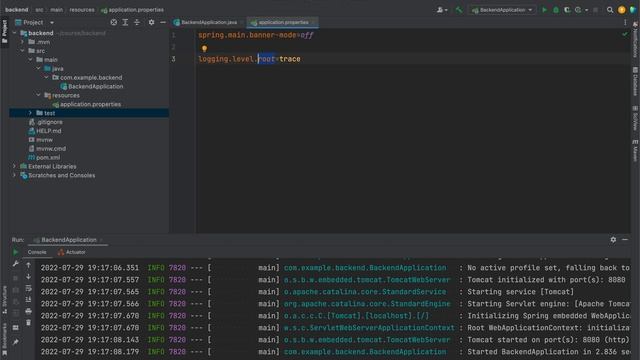Collapse all items in the Project tree

137,22
